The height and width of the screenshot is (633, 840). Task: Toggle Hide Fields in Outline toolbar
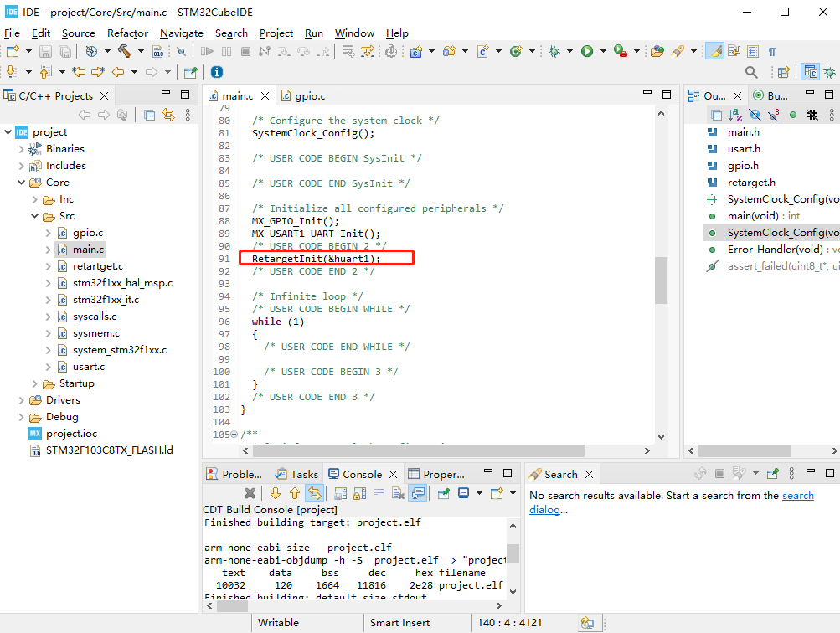755,115
